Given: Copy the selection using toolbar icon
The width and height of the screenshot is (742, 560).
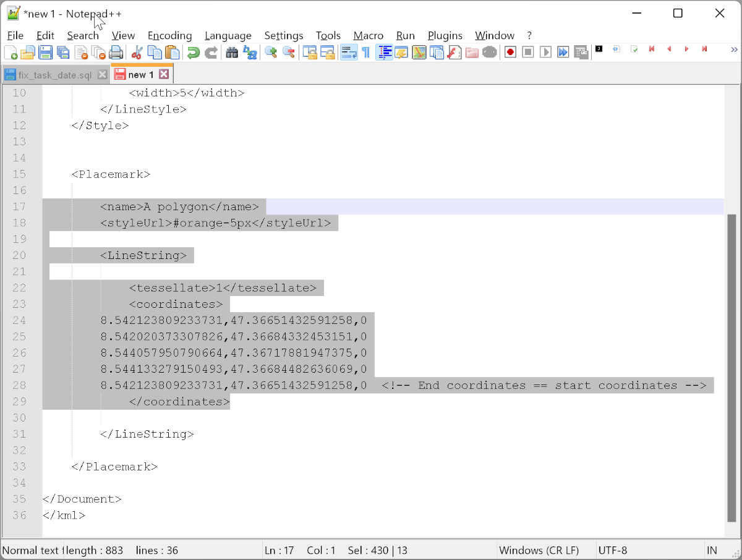Looking at the screenshot, I should click(x=155, y=53).
